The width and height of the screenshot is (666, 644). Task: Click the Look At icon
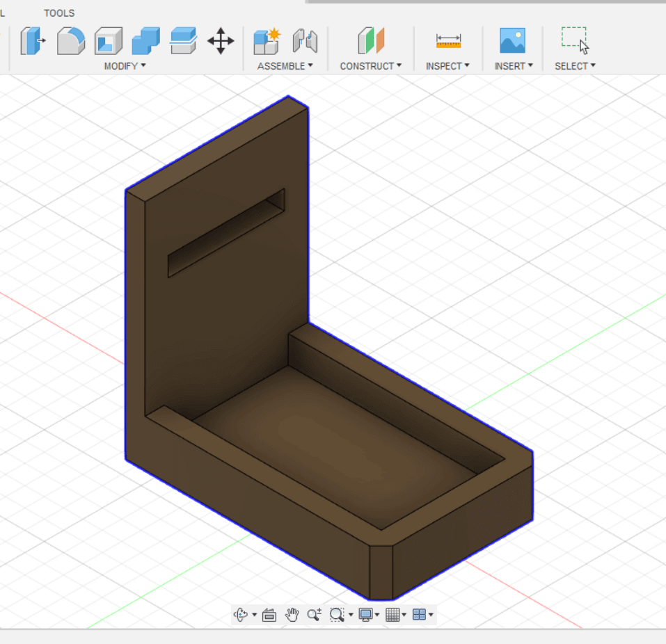pyautogui.click(x=269, y=615)
